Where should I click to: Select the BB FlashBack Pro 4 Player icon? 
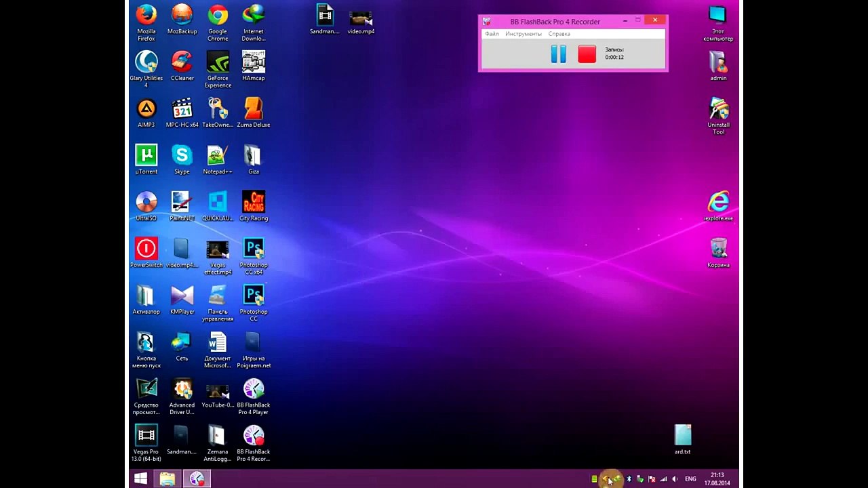[254, 396]
